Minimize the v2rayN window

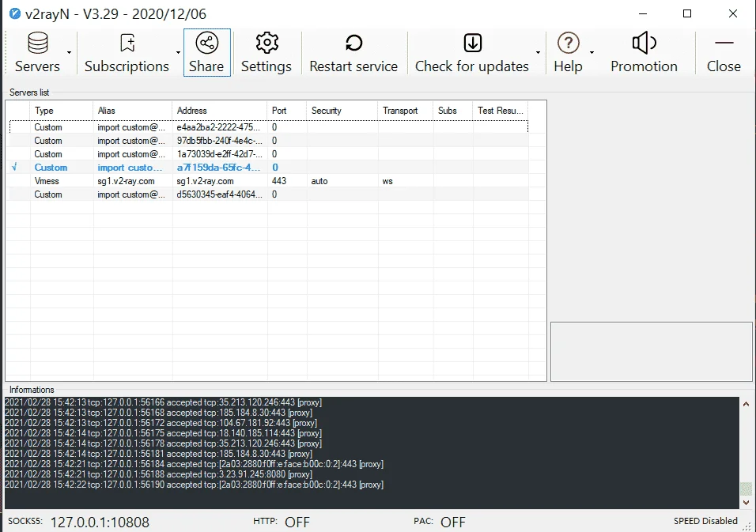[x=643, y=13]
